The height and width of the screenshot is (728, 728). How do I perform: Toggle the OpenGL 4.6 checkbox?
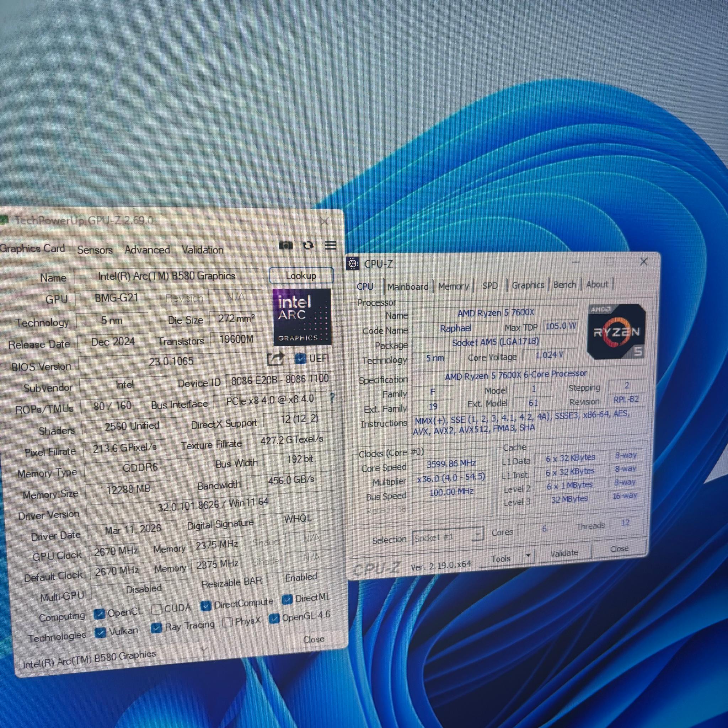[x=274, y=619]
